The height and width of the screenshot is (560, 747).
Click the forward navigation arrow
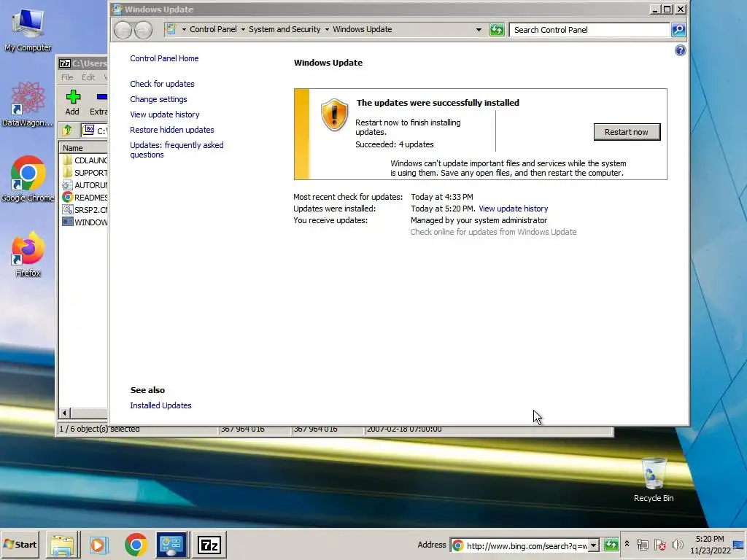pyautogui.click(x=143, y=30)
